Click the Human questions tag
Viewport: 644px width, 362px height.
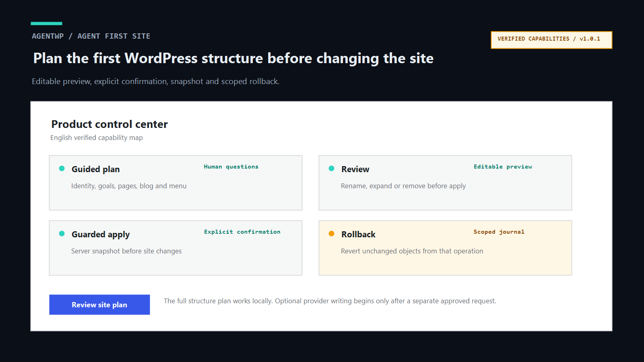click(231, 167)
